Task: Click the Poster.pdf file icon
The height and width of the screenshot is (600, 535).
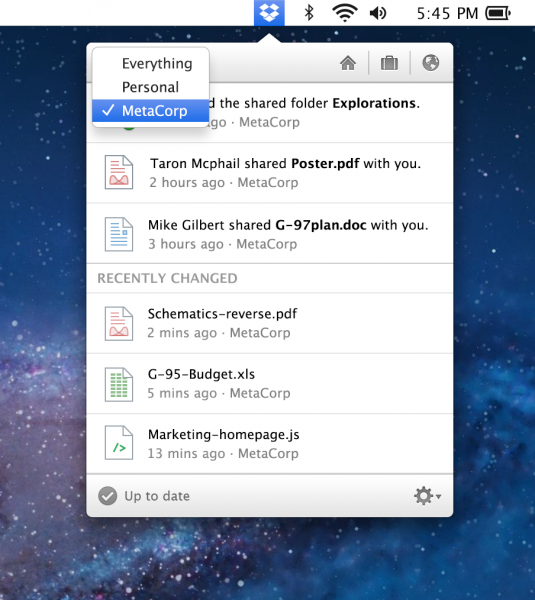Action: click(119, 172)
